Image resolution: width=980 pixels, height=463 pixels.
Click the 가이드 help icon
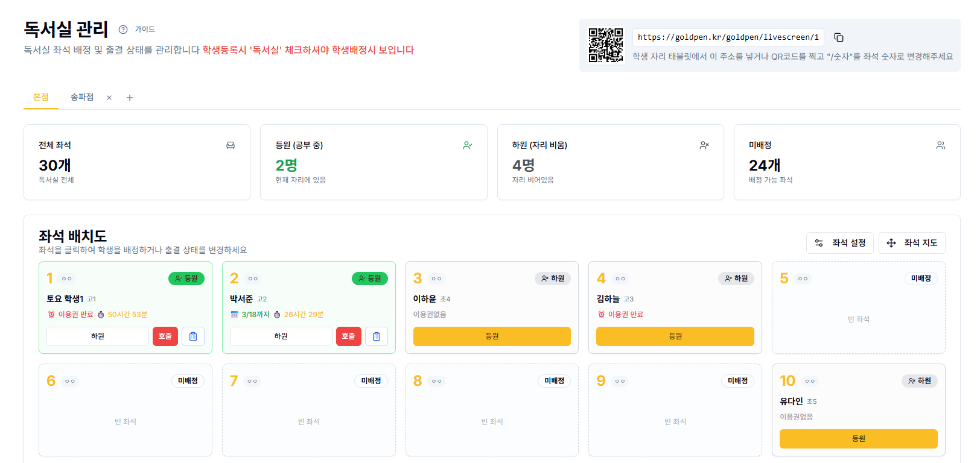tap(123, 30)
